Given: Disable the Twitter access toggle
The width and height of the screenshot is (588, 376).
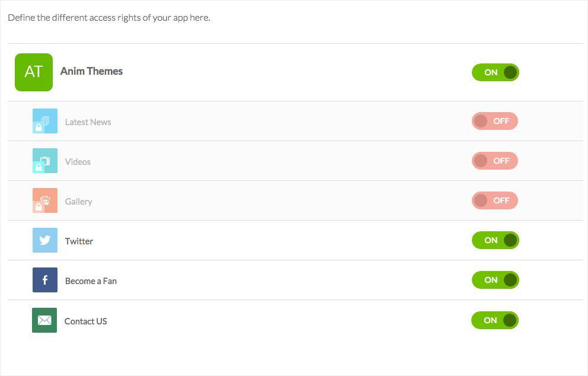Looking at the screenshot, I should pyautogui.click(x=495, y=240).
